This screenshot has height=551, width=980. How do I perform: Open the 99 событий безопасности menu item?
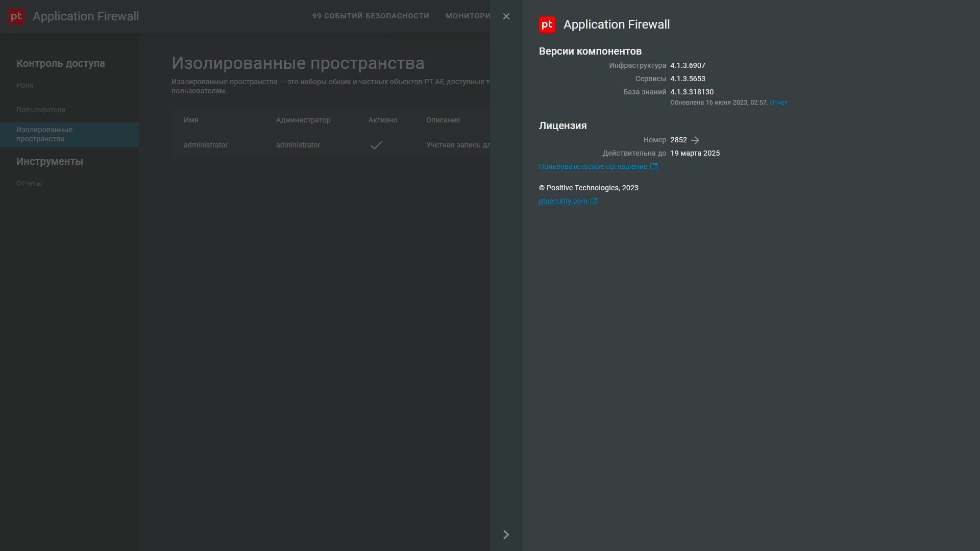[x=371, y=16]
